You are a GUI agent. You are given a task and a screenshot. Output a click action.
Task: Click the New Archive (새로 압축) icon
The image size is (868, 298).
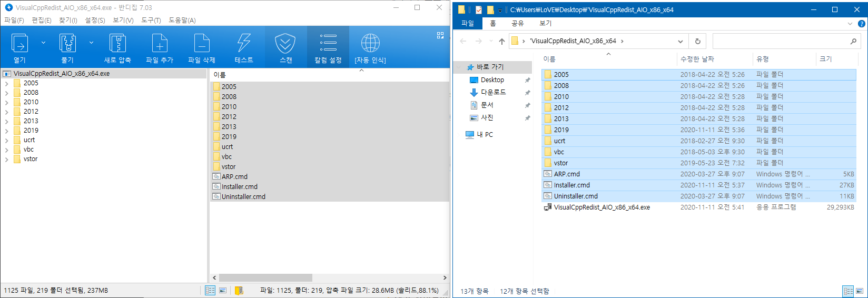click(117, 43)
